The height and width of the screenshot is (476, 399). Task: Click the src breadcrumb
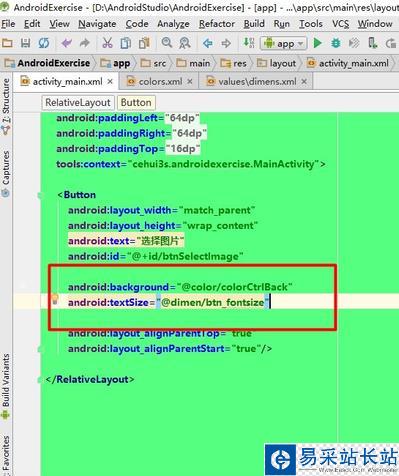[153, 63]
